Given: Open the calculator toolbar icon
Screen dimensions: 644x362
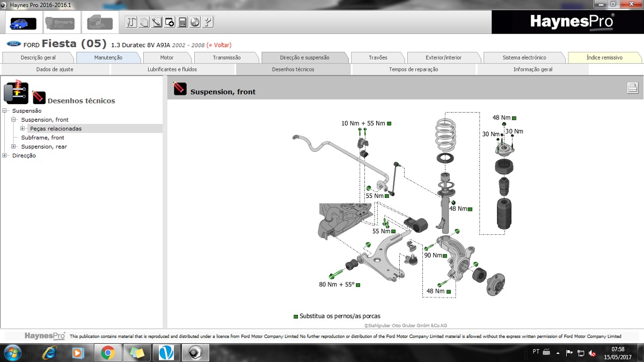Looking at the screenshot, I should click(x=182, y=22).
